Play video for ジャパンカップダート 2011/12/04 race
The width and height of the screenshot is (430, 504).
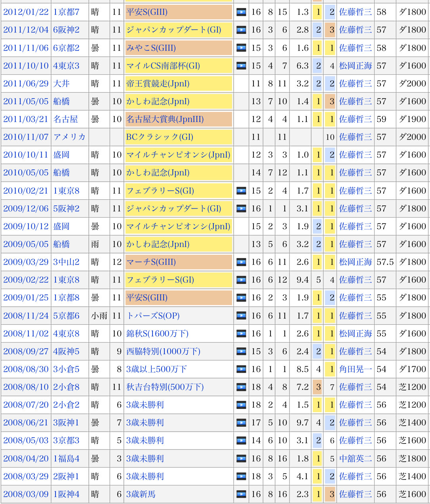click(x=241, y=30)
